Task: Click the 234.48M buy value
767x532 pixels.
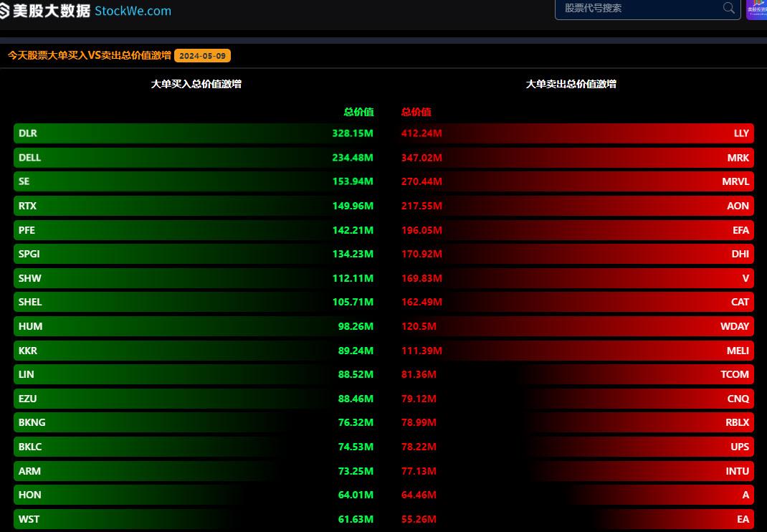Action: (352, 158)
